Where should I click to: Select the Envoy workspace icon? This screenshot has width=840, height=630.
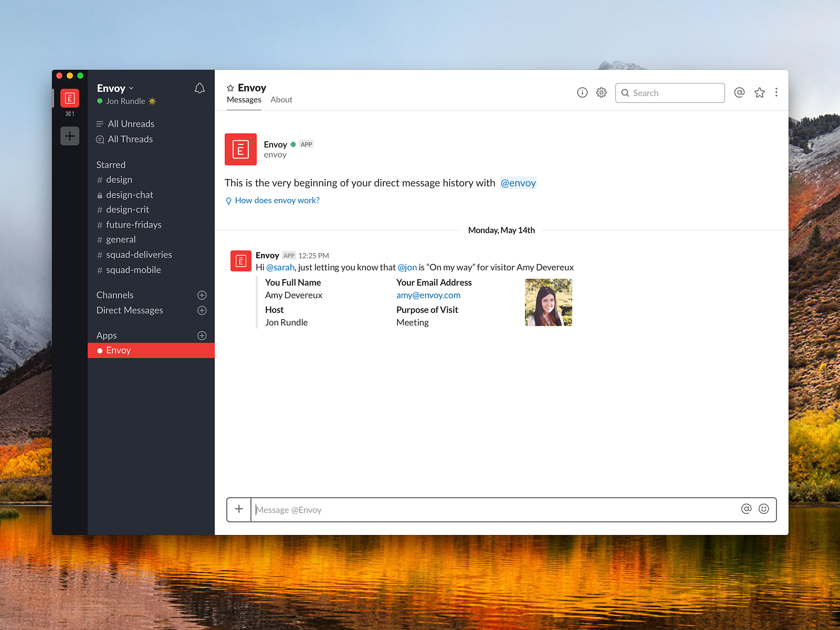70,98
